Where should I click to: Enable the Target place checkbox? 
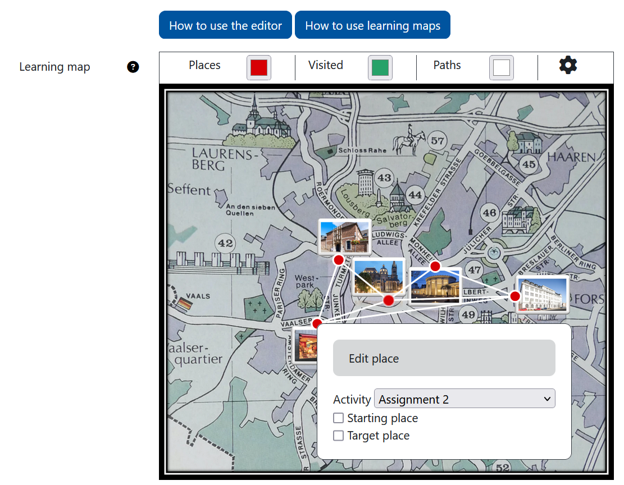click(x=338, y=436)
